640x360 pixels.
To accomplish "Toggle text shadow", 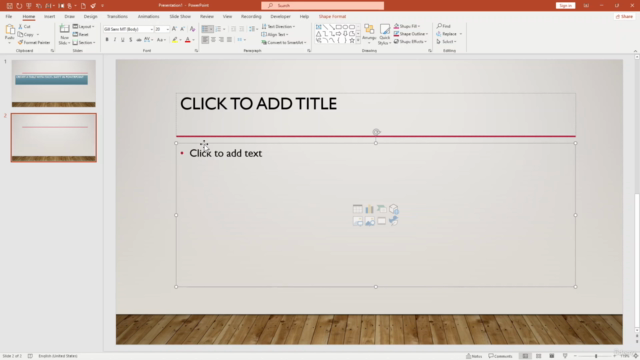I will click(131, 40).
